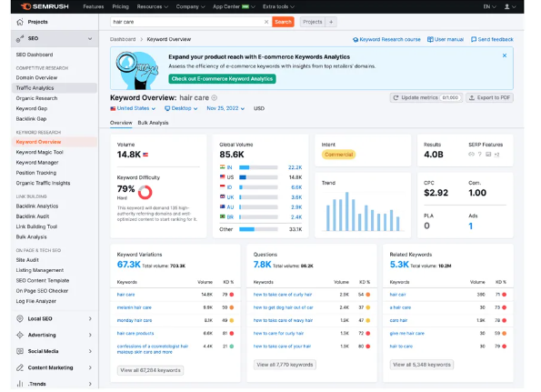541x392 pixels.
Task: Click the Other global volume bar
Action: click(x=258, y=229)
